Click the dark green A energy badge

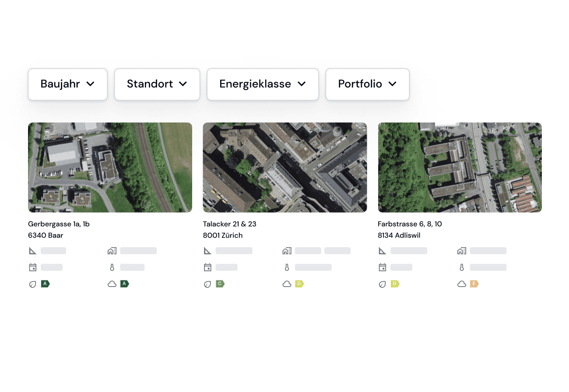45,284
